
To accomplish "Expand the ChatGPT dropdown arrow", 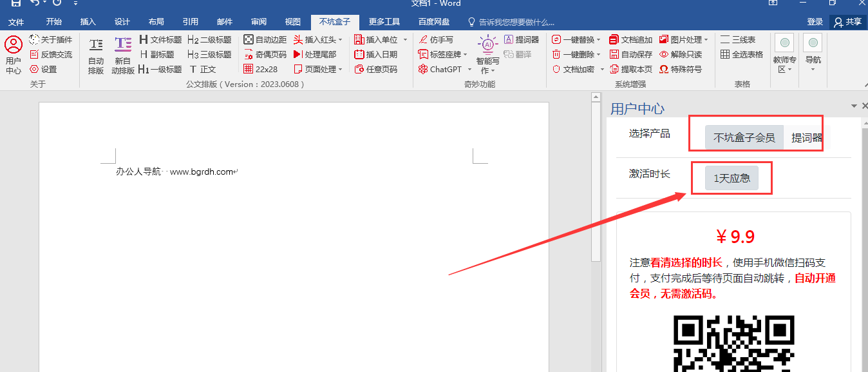I will pos(469,69).
